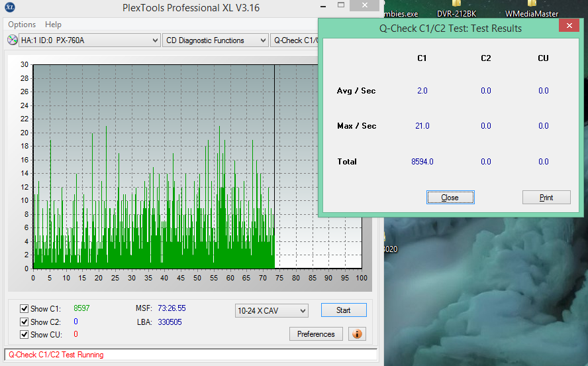Click the Start button
Viewport: 588px width, 366px height.
tap(344, 310)
